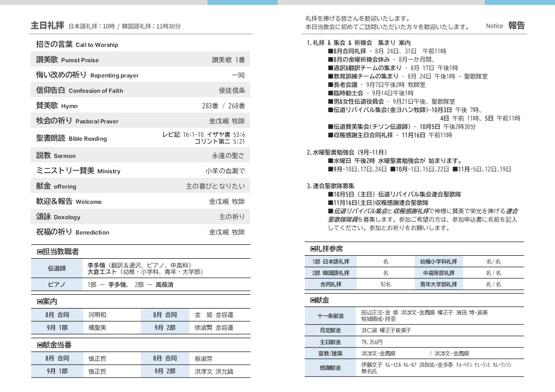The width and height of the screenshot is (555, 392).
Task: Click the ピアノ label cell
Action: click(57, 285)
